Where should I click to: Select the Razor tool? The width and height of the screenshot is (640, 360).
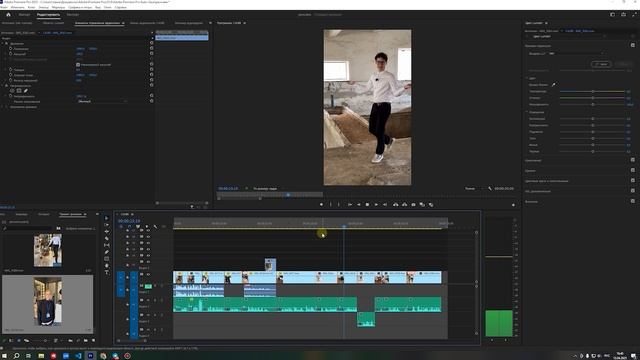[107, 238]
